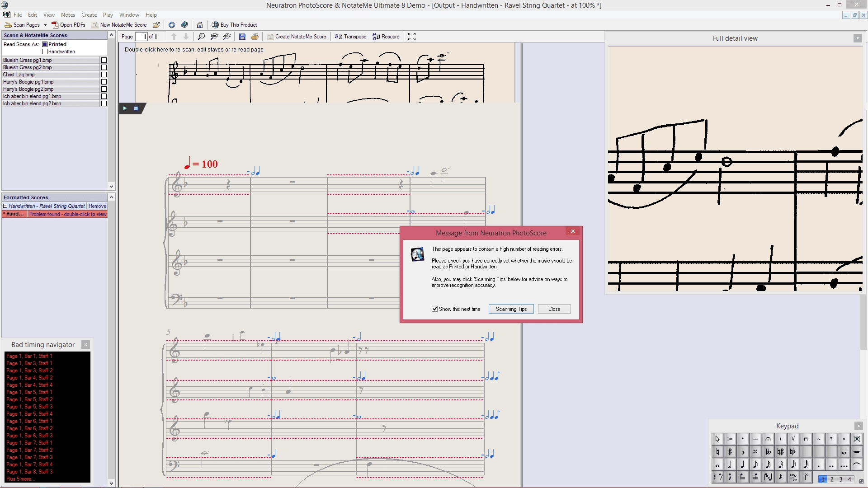Open the Edit menu
The image size is (868, 488).
click(33, 15)
